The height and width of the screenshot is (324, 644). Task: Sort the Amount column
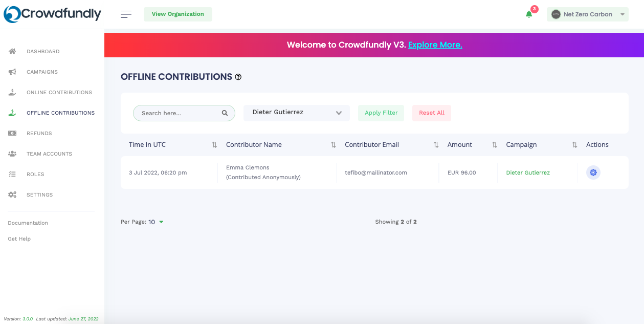pos(494,145)
